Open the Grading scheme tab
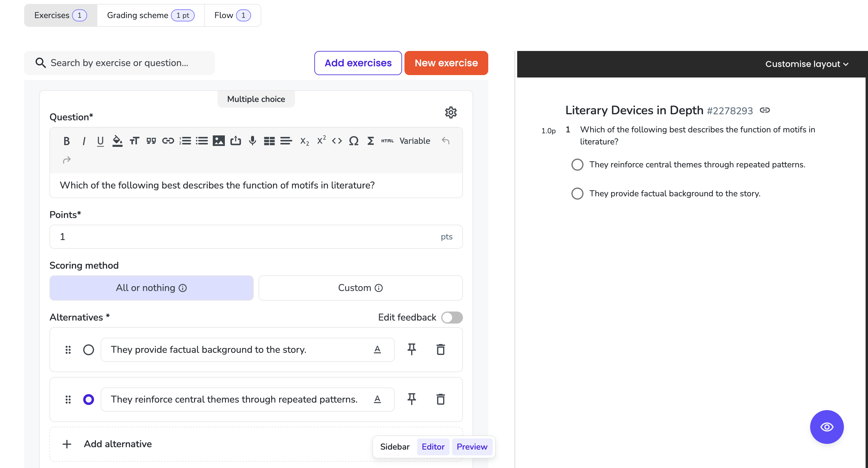 pos(151,15)
